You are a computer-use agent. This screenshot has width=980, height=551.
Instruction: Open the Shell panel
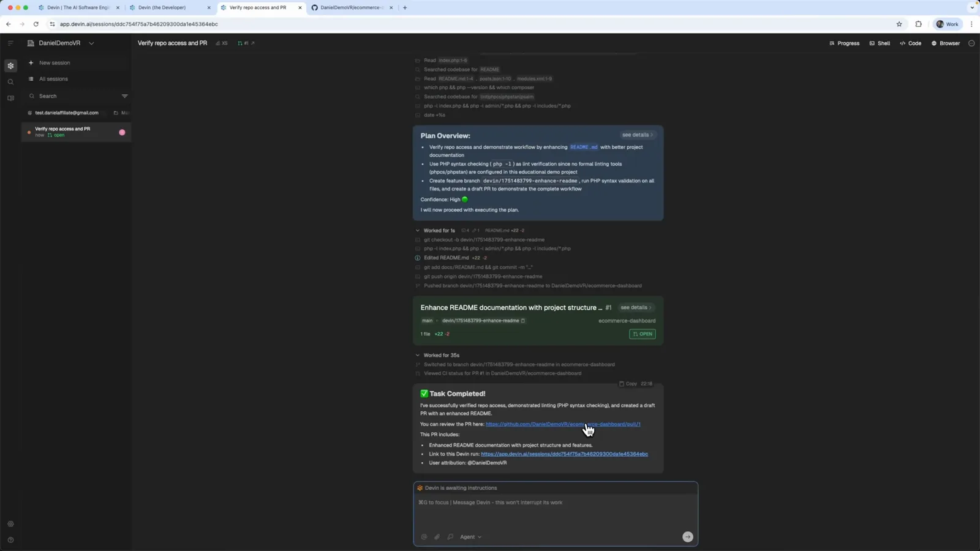(x=880, y=43)
